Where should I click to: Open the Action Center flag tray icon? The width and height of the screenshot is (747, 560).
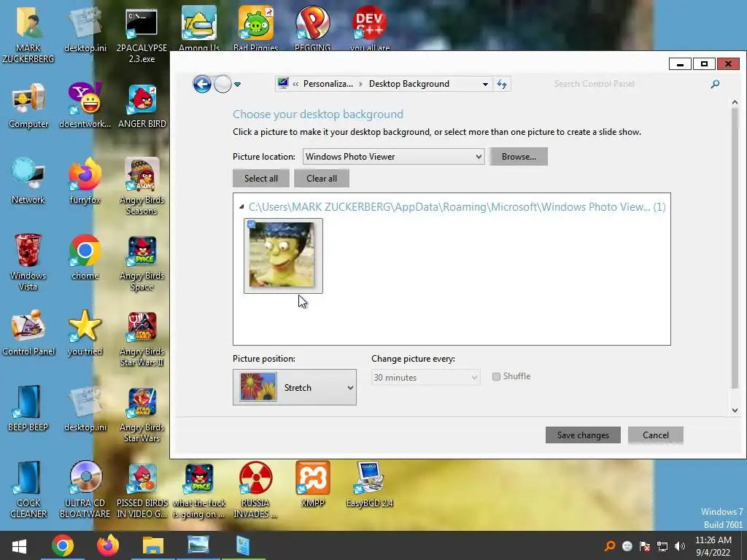tap(645, 546)
